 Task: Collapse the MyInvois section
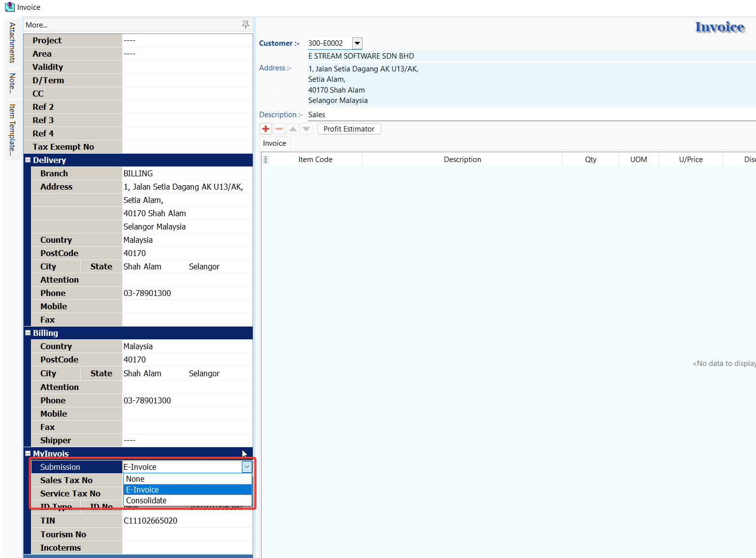point(28,454)
